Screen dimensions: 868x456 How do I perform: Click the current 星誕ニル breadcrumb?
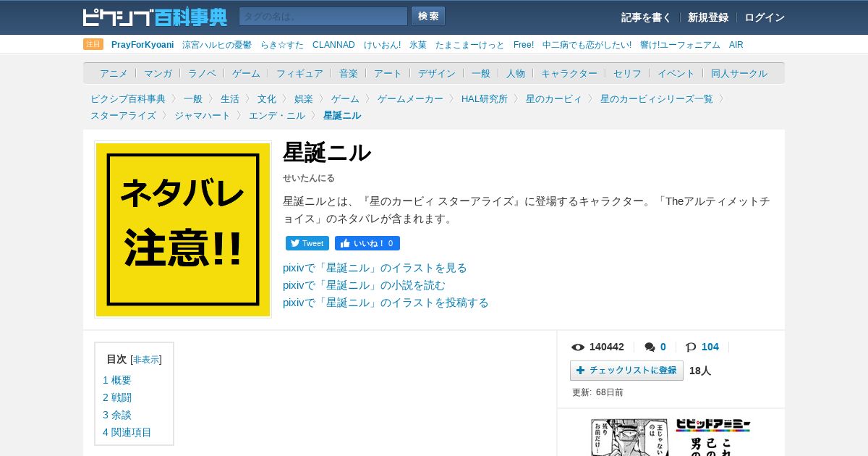tap(342, 116)
